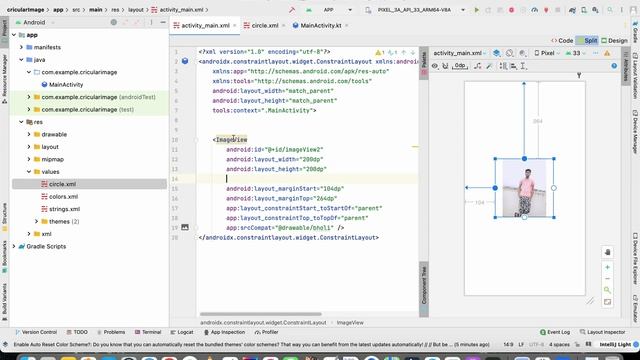Click the guidelines icon in design toolbar
This screenshot has height=360, width=640.
tap(523, 66)
